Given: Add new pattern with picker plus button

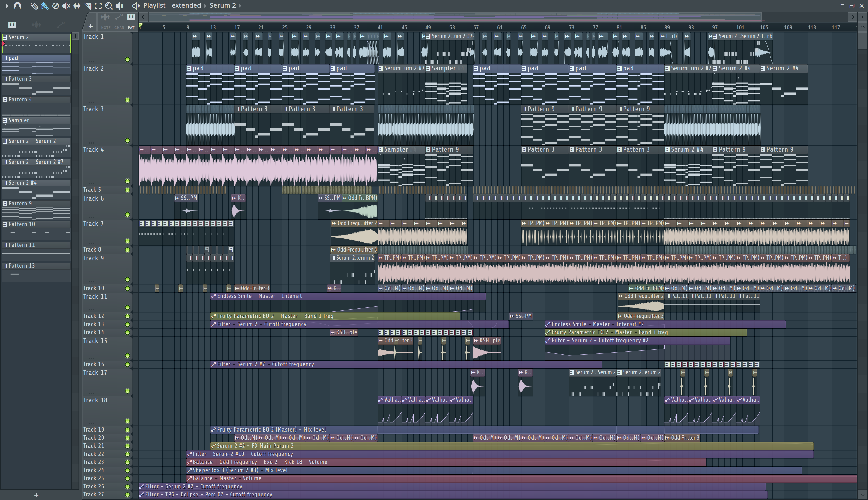Looking at the screenshot, I should (36, 495).
